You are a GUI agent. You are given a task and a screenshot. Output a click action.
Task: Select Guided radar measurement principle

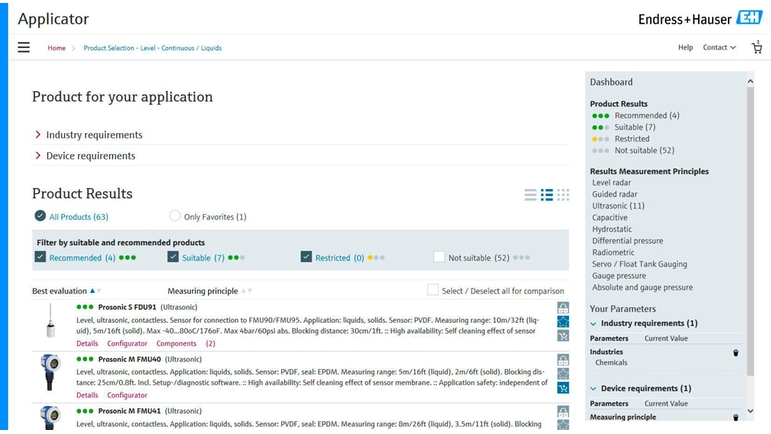point(615,194)
